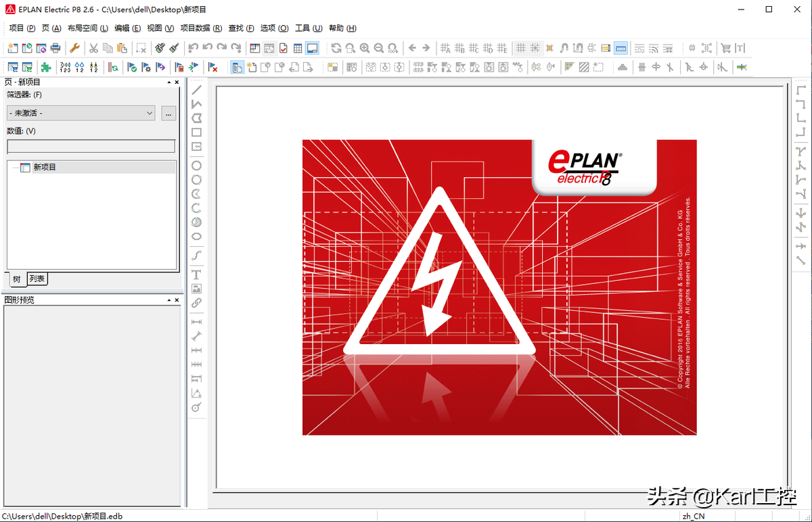This screenshot has width=812, height=522.
Task: Open the 项目数据 (R) menu
Action: (201, 28)
